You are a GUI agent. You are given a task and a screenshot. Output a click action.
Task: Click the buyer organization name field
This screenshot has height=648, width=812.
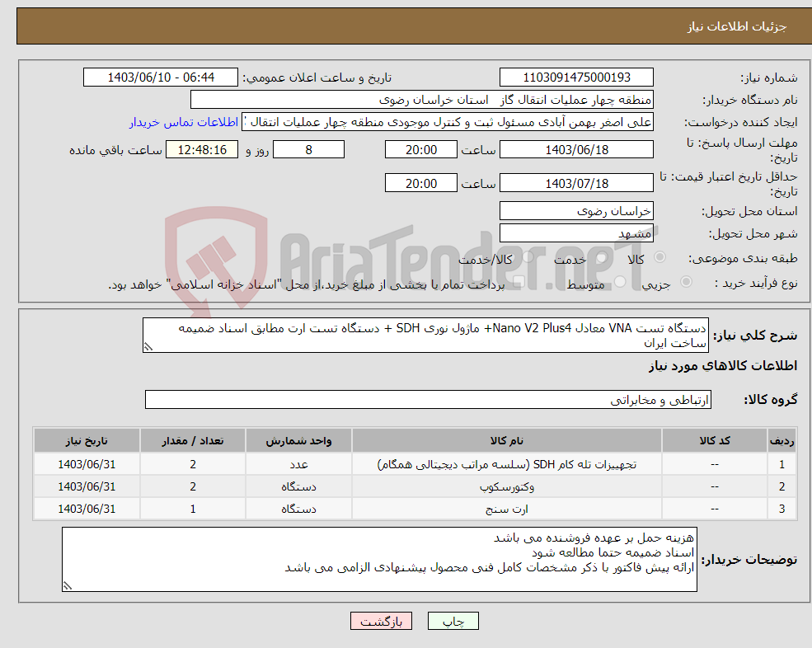(x=422, y=100)
